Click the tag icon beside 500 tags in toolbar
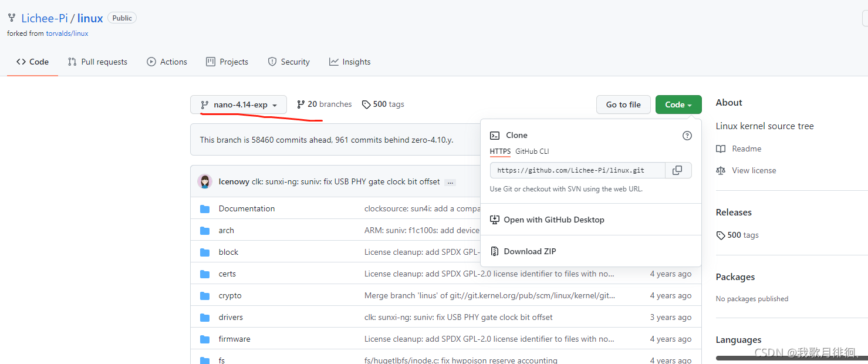 click(366, 105)
